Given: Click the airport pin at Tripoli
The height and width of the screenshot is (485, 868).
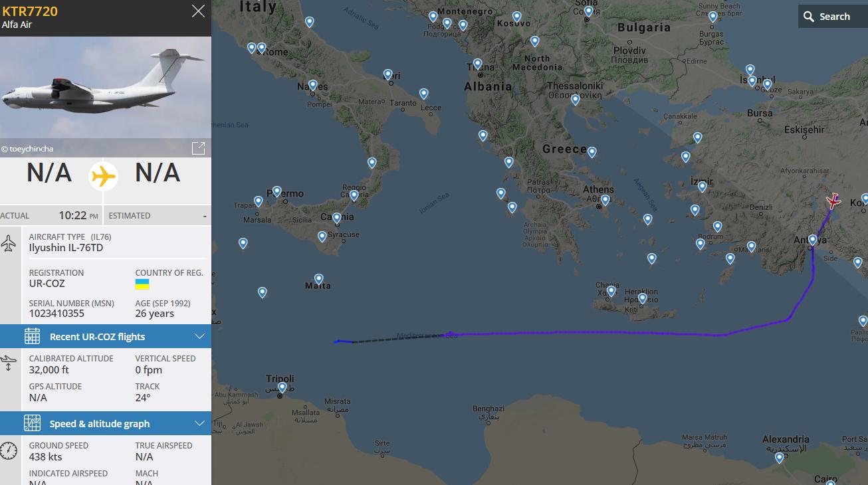Looking at the screenshot, I should click(282, 387).
